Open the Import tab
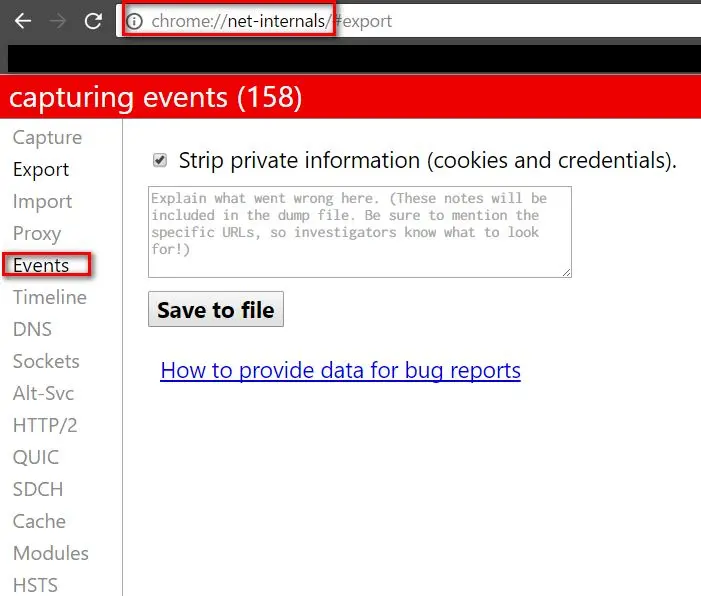 42,202
